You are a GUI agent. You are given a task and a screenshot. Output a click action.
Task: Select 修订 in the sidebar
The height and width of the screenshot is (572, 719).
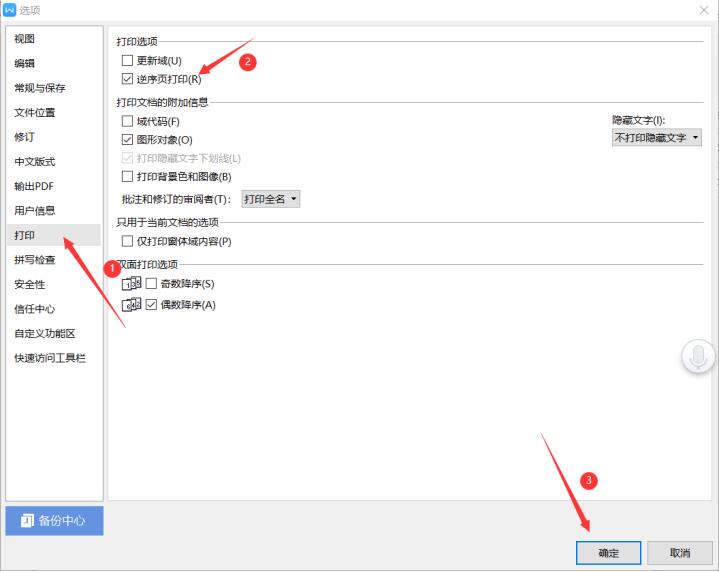[x=54, y=137]
